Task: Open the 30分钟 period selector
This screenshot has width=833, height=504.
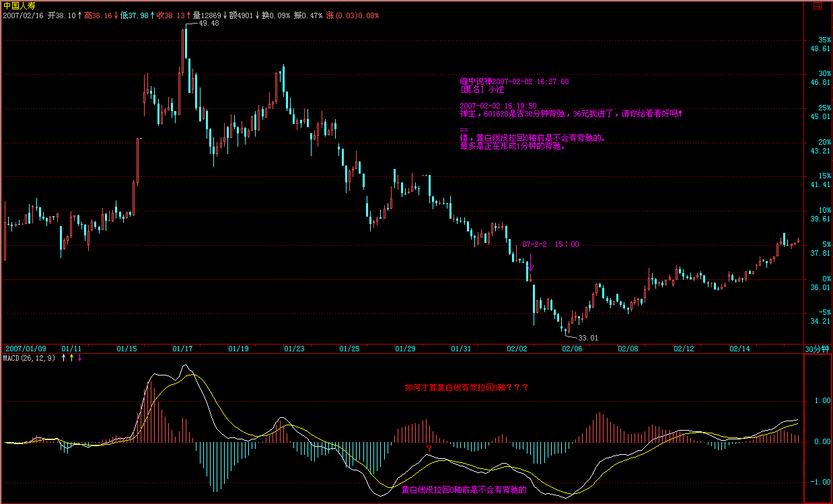Action: (x=818, y=349)
